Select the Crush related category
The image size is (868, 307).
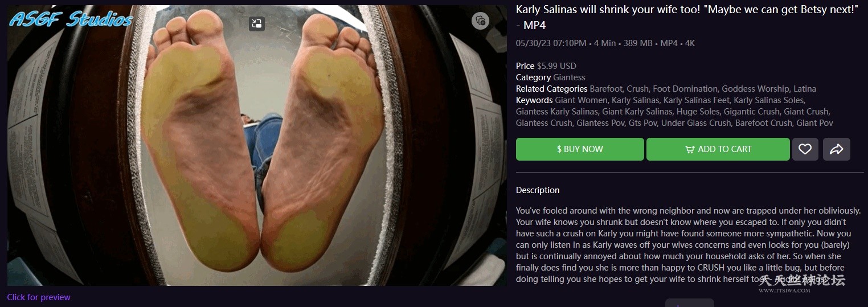coord(637,89)
